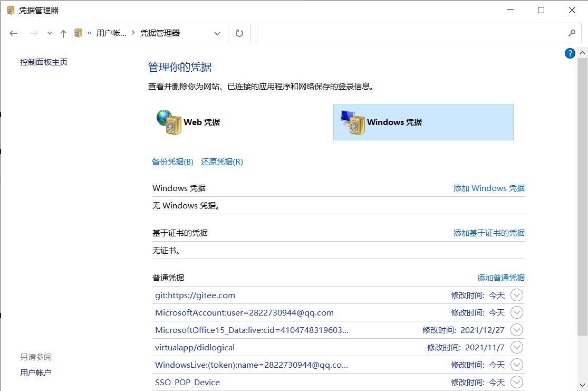The image size is (588, 391).
Task: Open SSO_POP_Device credential entry
Action: pyautogui.click(x=188, y=383)
